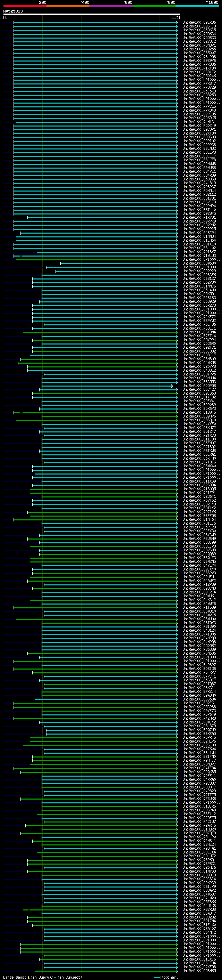Select the UniRef100_C6X3N4 label
Image resolution: width=222 pixels, height=980 pixels.
199,332
